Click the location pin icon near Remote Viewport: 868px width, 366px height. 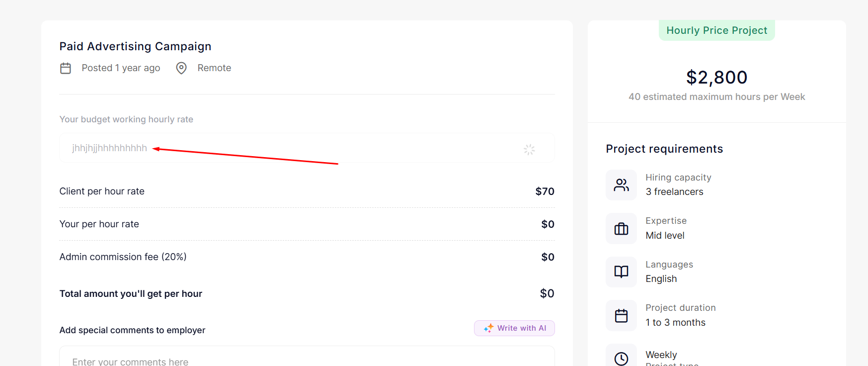[181, 68]
